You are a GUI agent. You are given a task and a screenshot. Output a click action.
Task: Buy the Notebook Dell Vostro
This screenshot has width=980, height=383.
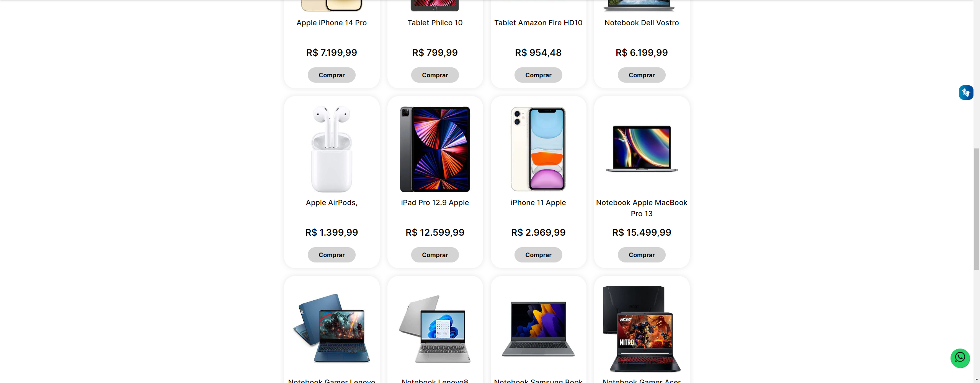pyautogui.click(x=642, y=75)
